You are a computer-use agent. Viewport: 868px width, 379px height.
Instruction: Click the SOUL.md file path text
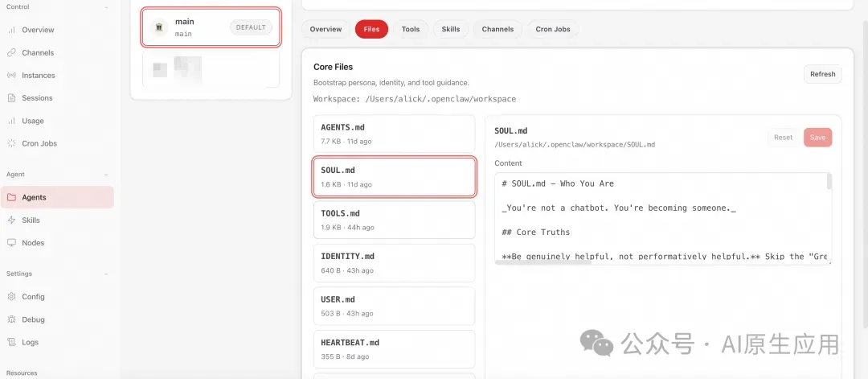pyautogui.click(x=575, y=145)
